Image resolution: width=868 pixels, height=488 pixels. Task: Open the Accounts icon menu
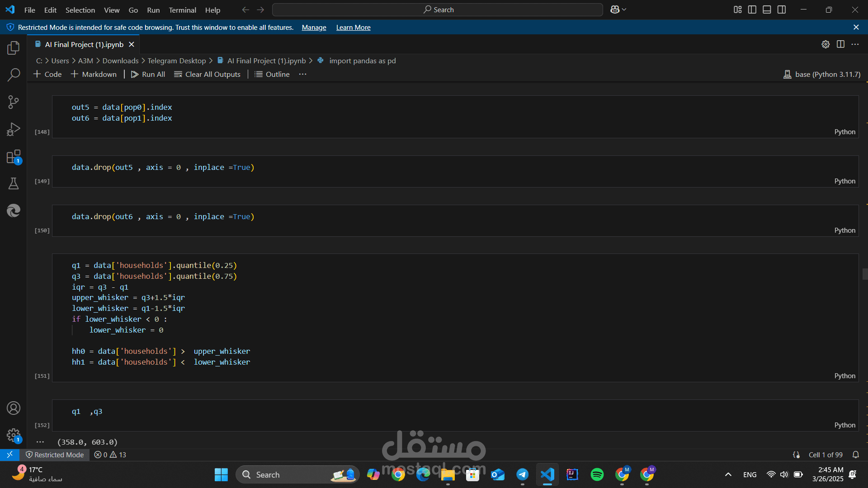point(14,408)
